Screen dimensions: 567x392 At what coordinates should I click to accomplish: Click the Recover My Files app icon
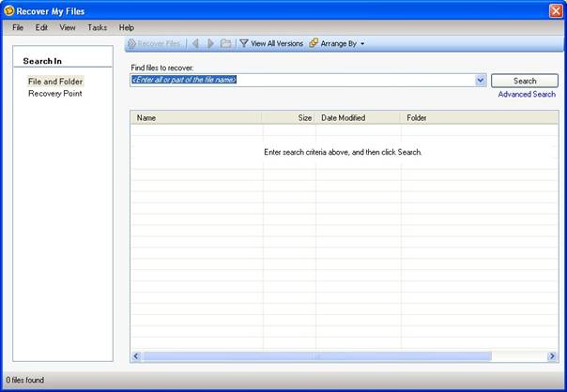click(x=8, y=11)
